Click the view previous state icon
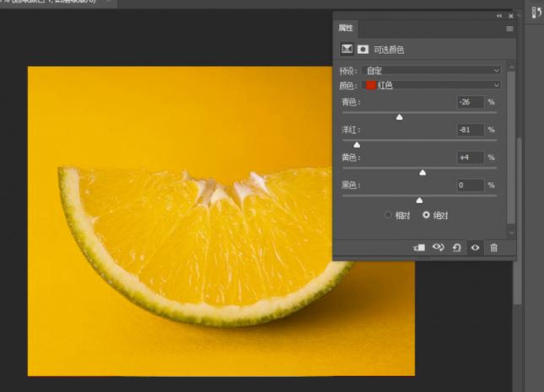Viewport: 544px width, 392px height. pyautogui.click(x=438, y=248)
